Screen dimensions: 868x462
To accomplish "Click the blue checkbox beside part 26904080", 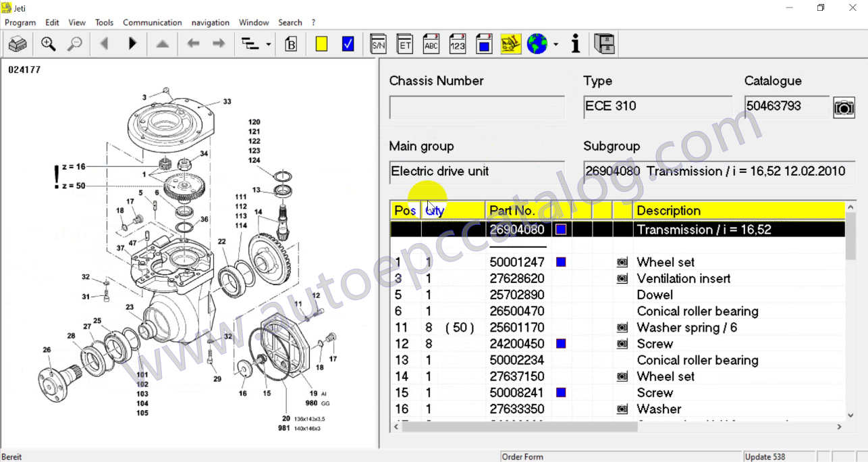I will click(560, 229).
